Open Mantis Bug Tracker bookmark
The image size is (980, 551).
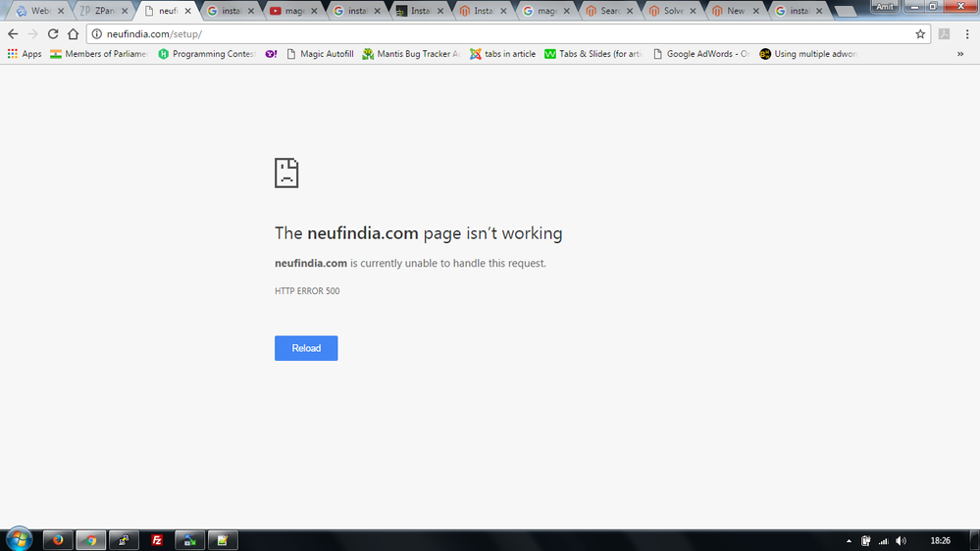[411, 54]
